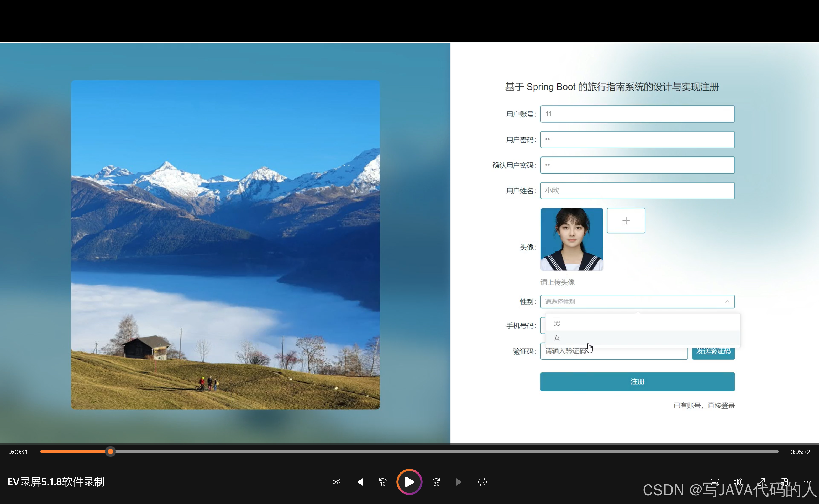Screen dimensions: 819x504
Task: Open 已有账号，直接登录 link
Action: click(x=704, y=406)
